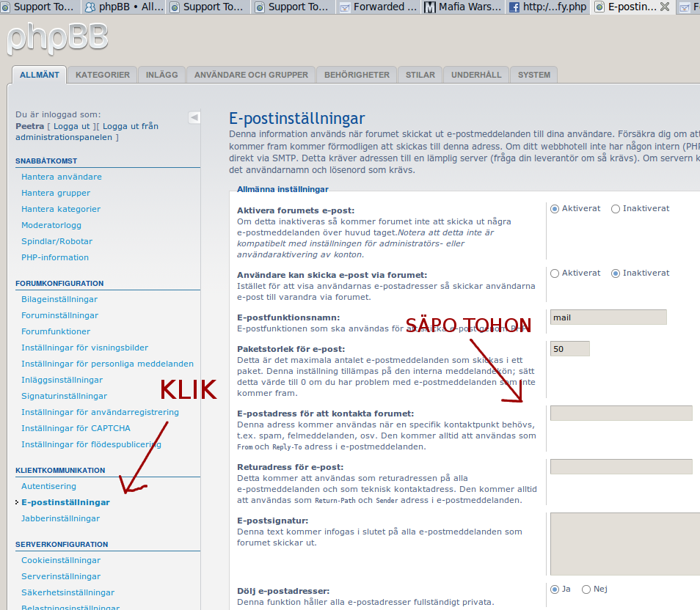
Task: Go to the BEHÖRIGHETER tab
Action: click(x=357, y=75)
